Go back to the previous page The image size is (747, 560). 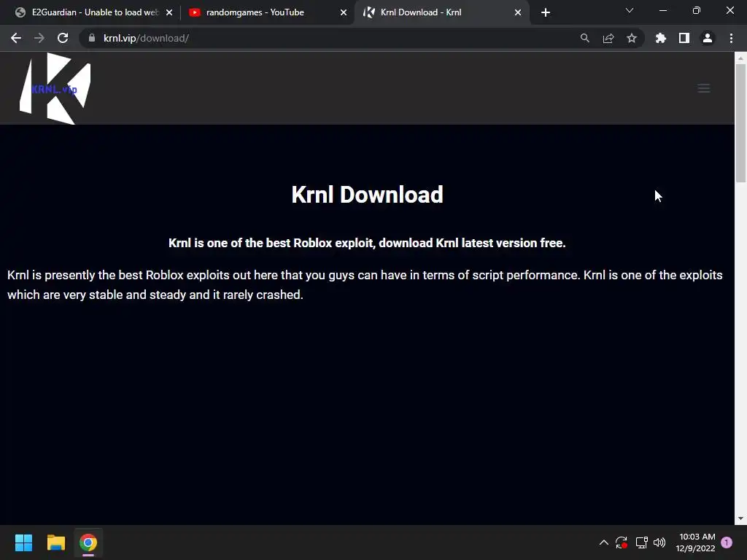[16, 38]
